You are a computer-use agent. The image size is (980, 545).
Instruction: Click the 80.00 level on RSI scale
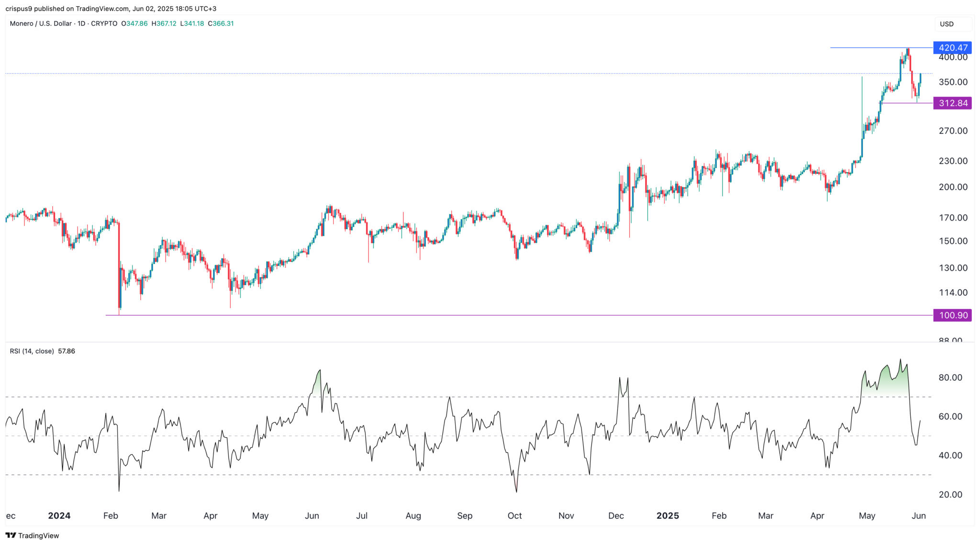point(950,378)
